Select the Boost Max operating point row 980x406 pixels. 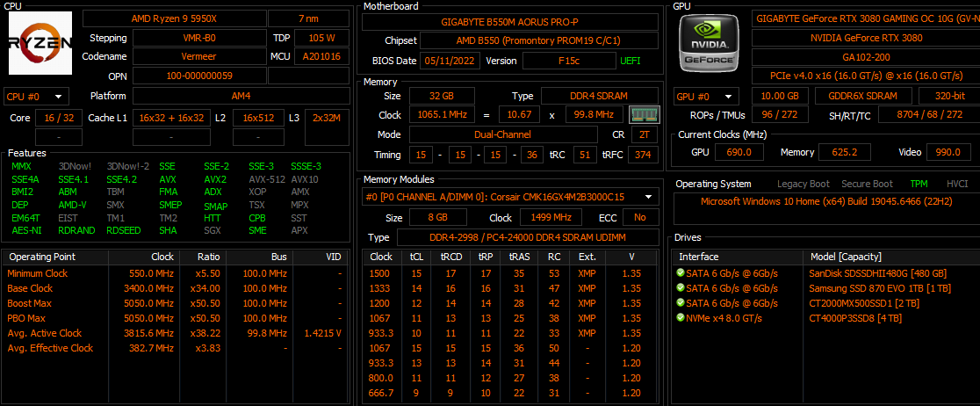(176, 303)
